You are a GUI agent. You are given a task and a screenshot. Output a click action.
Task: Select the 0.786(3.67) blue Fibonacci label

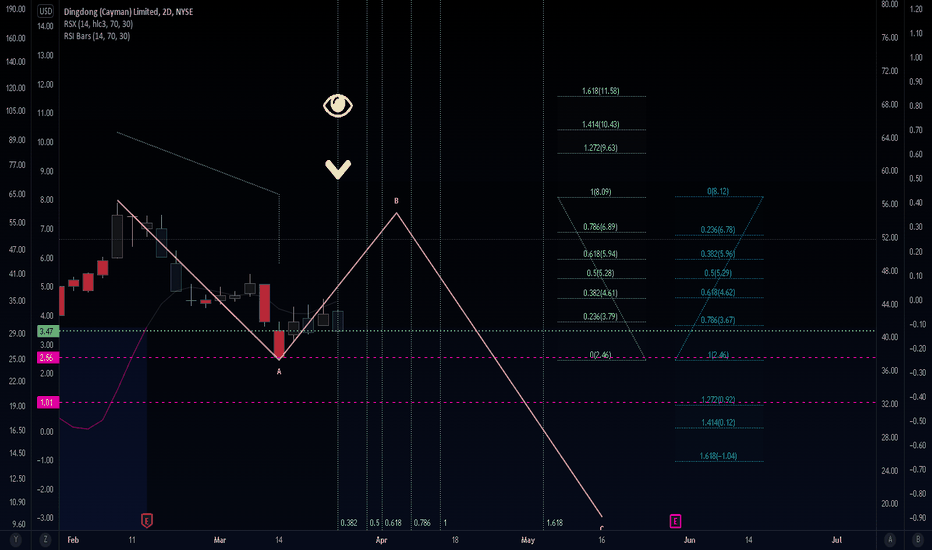tap(718, 320)
